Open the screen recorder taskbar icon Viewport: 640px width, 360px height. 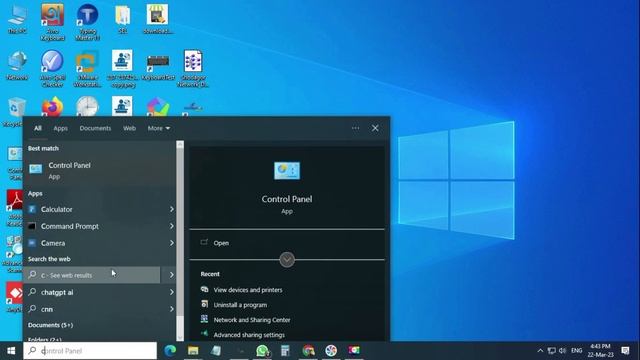click(x=354, y=351)
